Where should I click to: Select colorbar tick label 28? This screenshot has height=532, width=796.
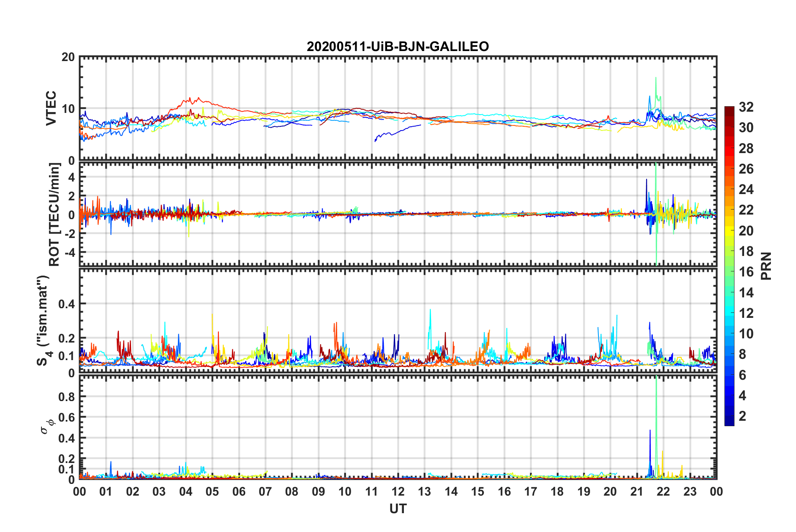(x=746, y=148)
